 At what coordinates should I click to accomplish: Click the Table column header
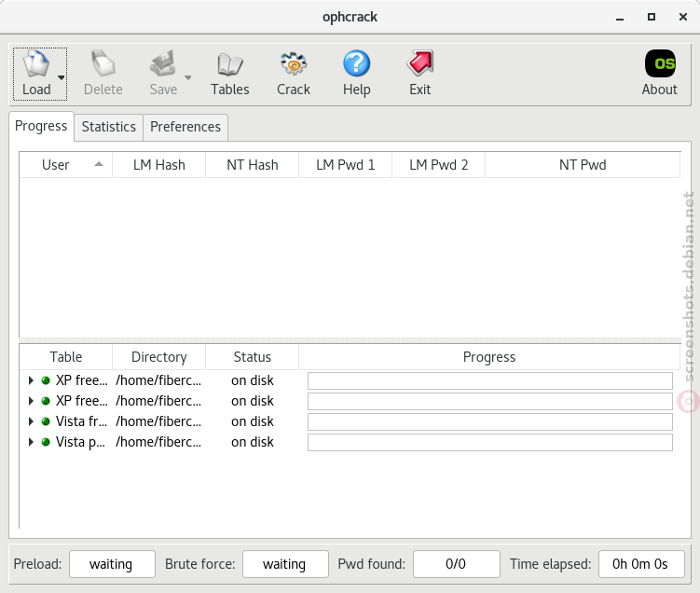pyautogui.click(x=65, y=357)
